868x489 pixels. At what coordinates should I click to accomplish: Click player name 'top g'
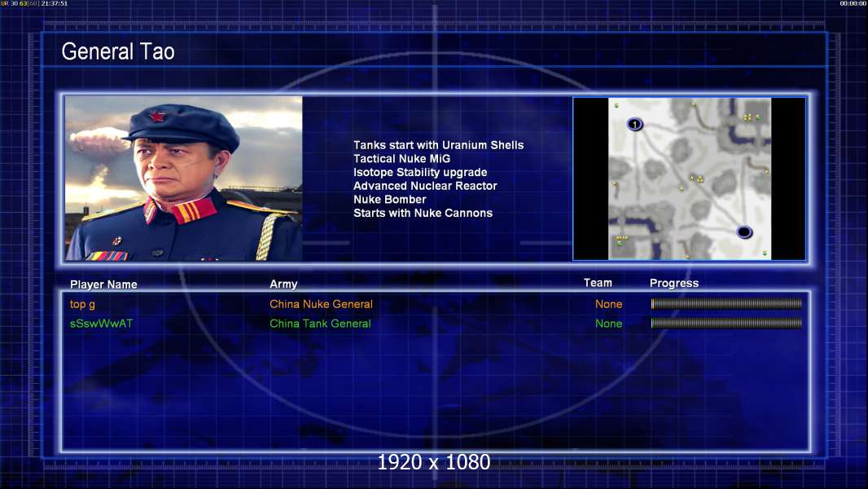[82, 304]
